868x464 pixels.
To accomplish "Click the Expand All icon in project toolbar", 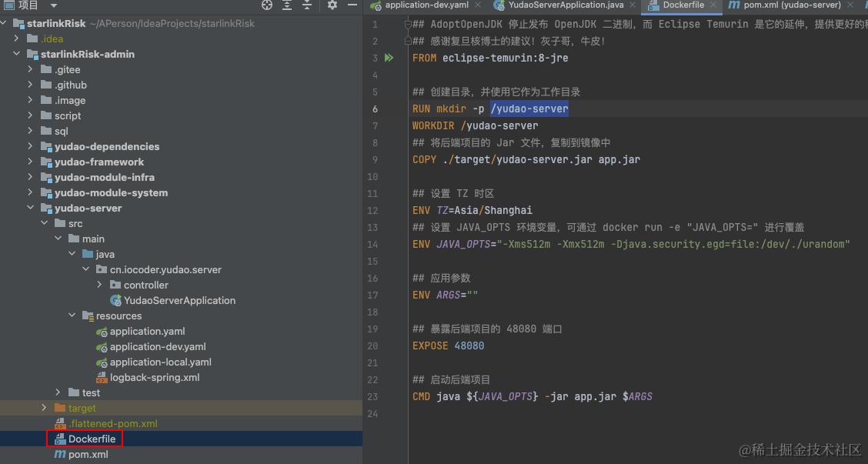I will pos(287,5).
